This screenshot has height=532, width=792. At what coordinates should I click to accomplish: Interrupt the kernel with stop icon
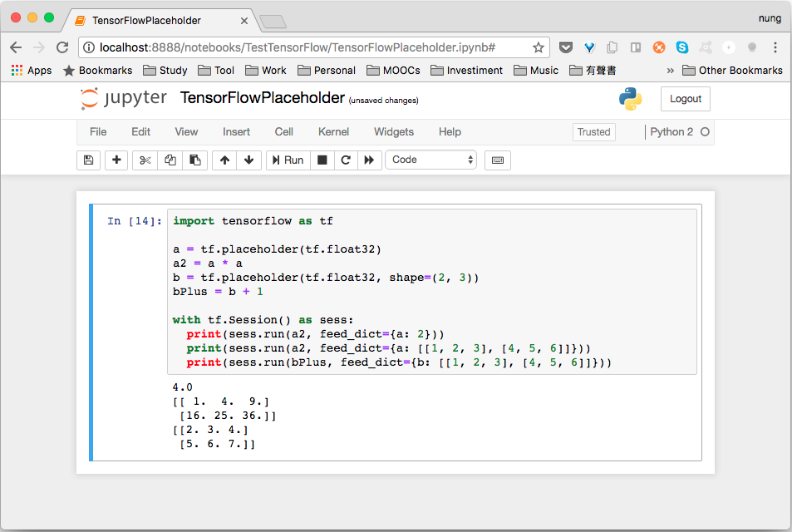coord(322,160)
